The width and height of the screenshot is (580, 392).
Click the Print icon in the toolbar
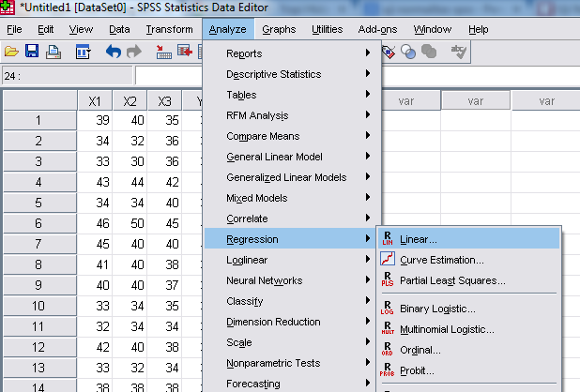click(53, 52)
